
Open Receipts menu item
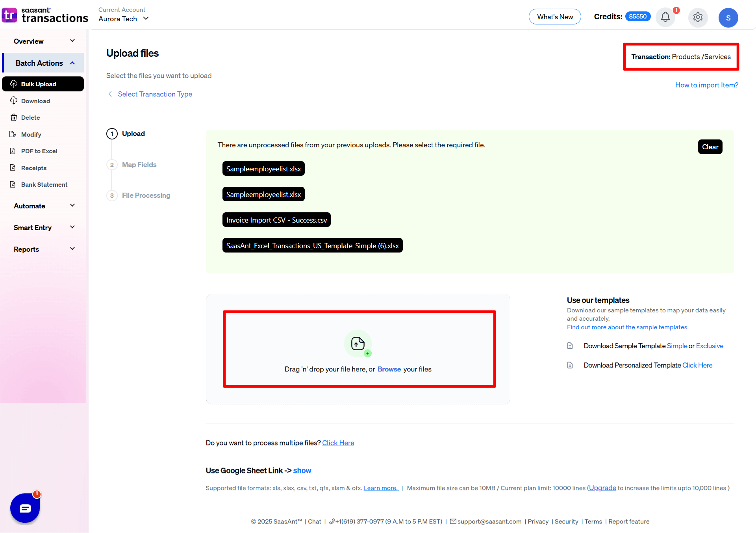pos(34,168)
